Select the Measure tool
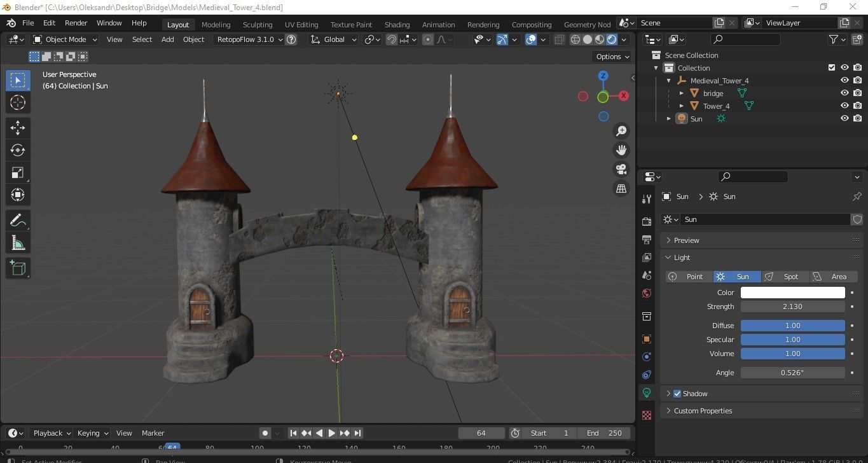The width and height of the screenshot is (868, 463). point(18,243)
